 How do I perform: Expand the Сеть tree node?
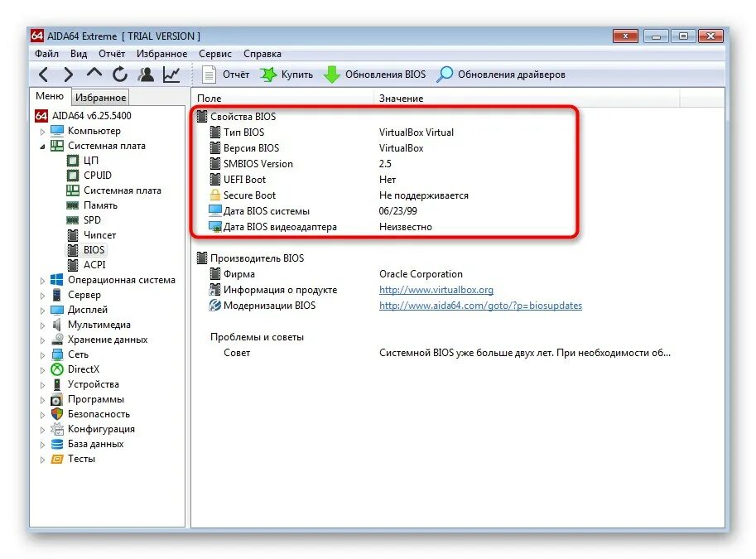pyautogui.click(x=42, y=355)
